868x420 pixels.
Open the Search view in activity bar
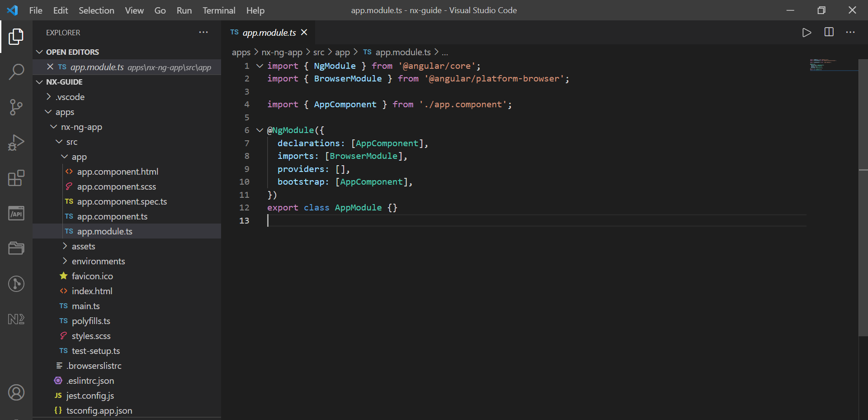[x=16, y=72]
